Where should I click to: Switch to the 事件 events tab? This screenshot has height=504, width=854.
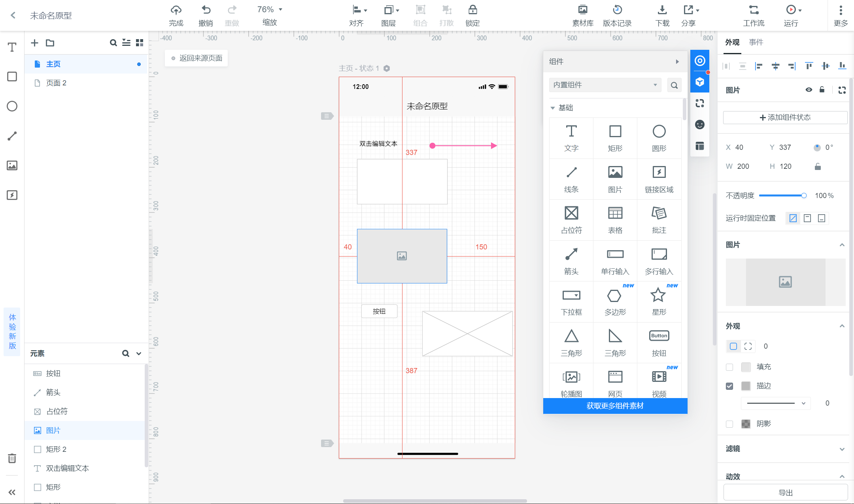coord(756,42)
